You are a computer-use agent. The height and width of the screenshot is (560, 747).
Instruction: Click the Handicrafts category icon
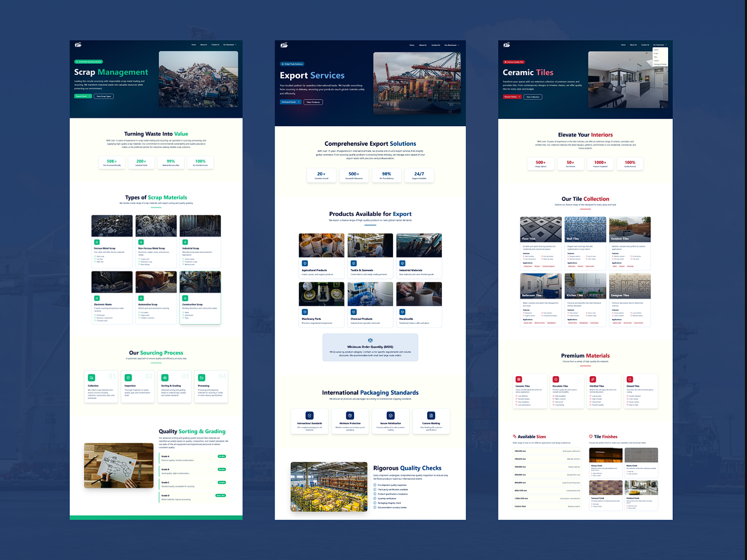click(402, 312)
